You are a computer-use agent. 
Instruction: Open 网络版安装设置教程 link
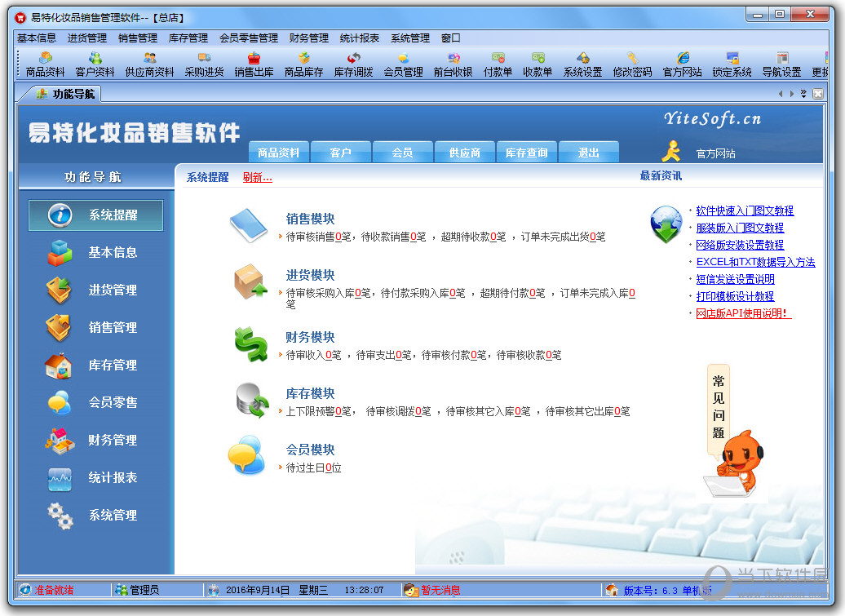pyautogui.click(x=740, y=246)
